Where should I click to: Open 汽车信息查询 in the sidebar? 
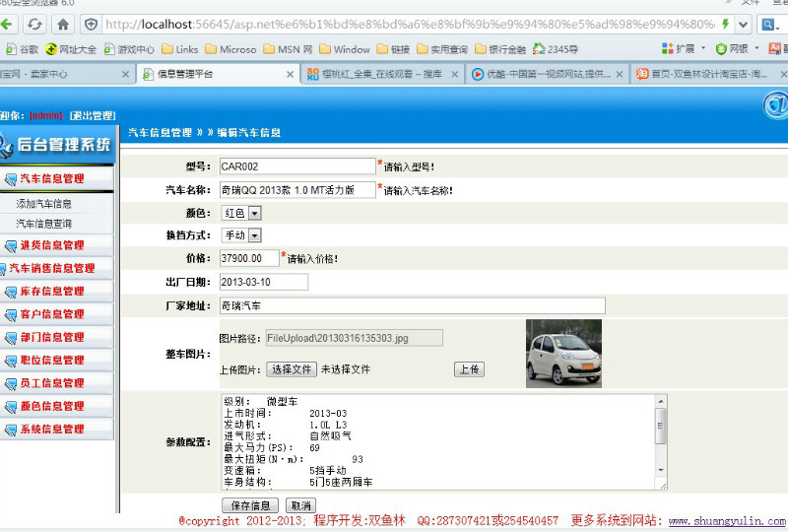pos(43,224)
